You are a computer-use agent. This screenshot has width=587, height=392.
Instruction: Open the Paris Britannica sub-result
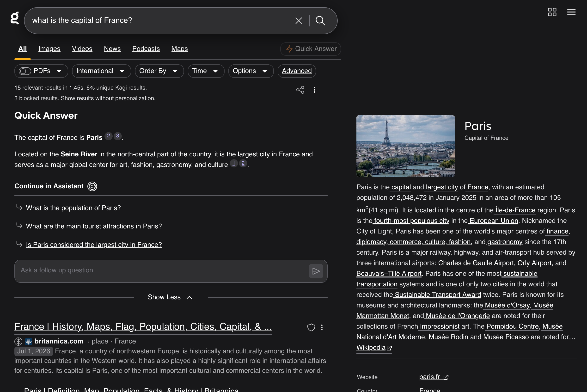131,390
